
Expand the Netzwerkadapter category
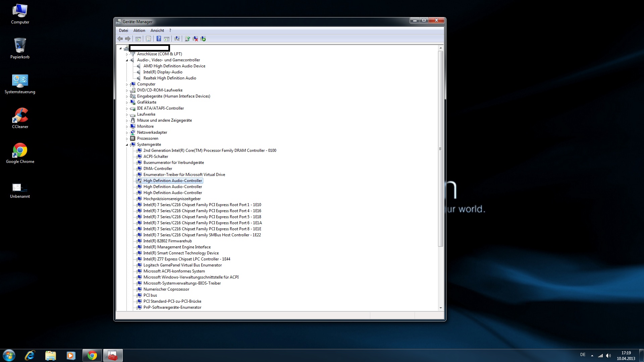click(x=127, y=133)
